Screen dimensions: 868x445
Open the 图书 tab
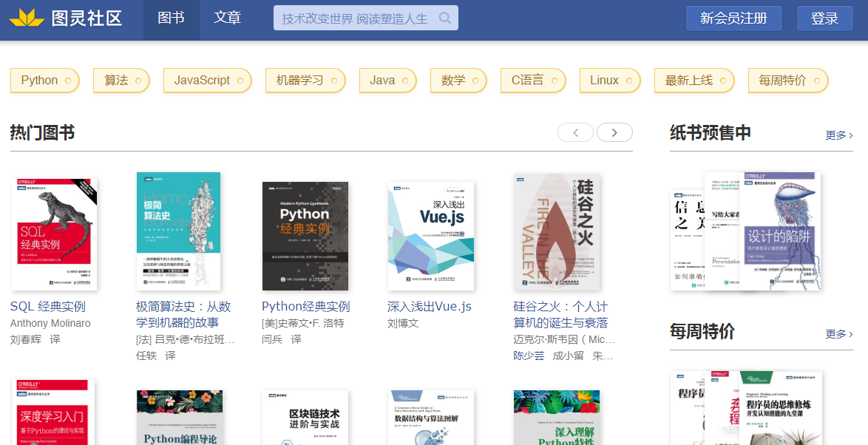click(171, 18)
